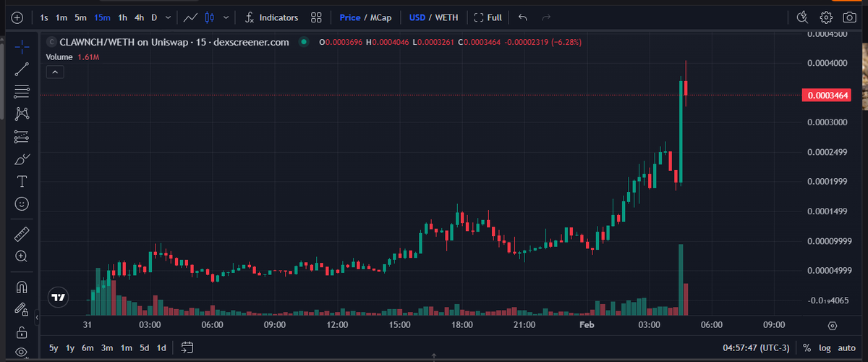Screen dimensions: 868x362
Task: Click the TradingView logo
Action: 59,297
